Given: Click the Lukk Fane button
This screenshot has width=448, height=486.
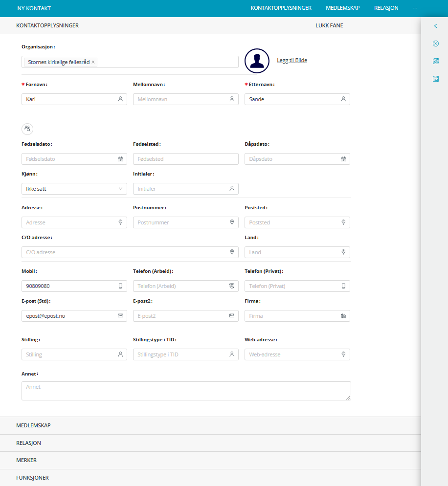Looking at the screenshot, I should (x=329, y=25).
